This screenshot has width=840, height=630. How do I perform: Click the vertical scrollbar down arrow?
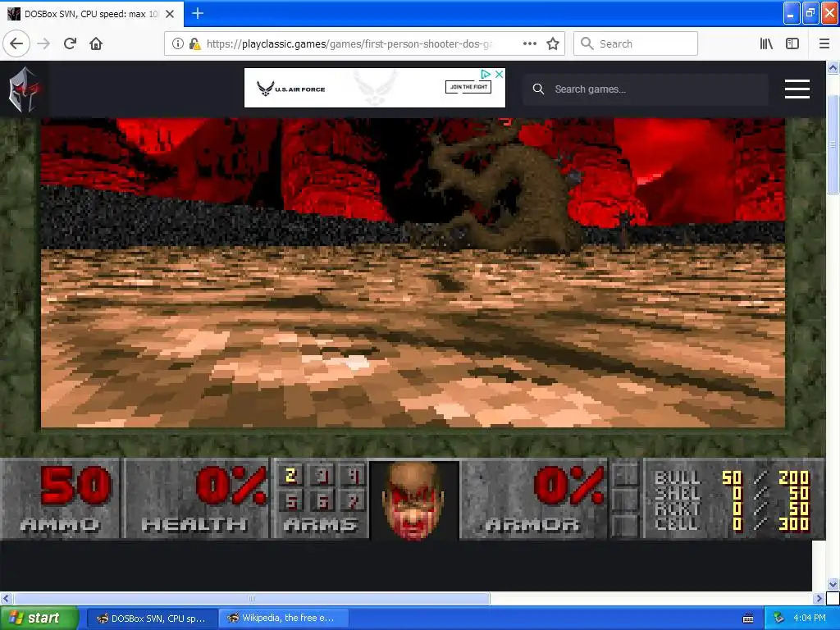tap(833, 584)
